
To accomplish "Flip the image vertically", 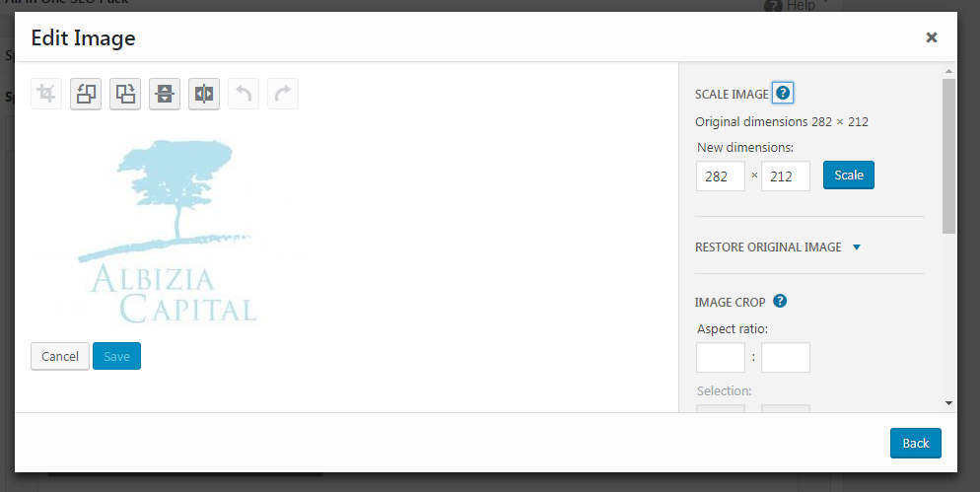I will pyautogui.click(x=165, y=94).
